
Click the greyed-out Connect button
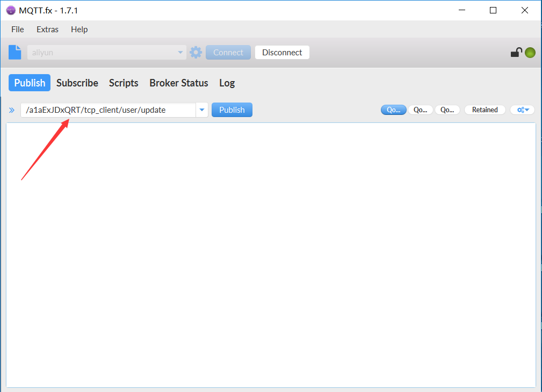point(228,53)
